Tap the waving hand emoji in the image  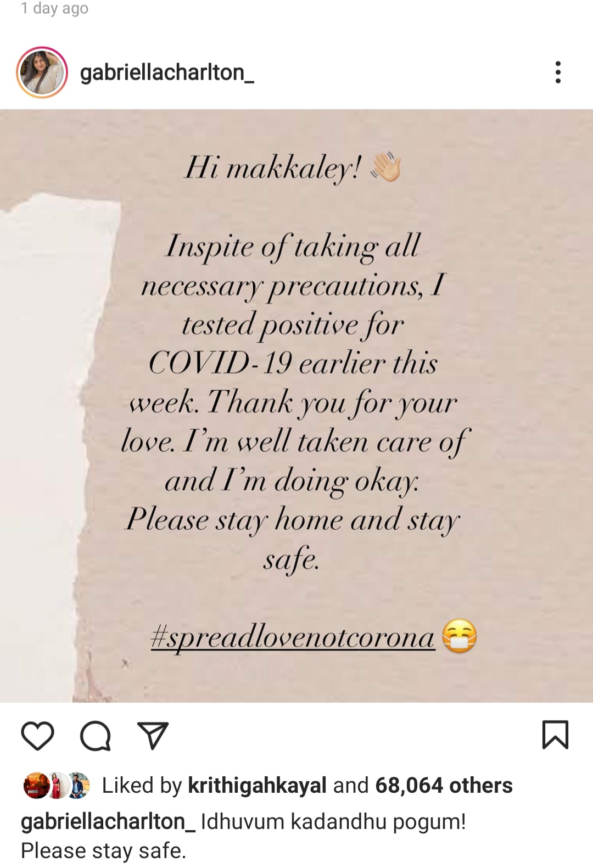pos(386,166)
